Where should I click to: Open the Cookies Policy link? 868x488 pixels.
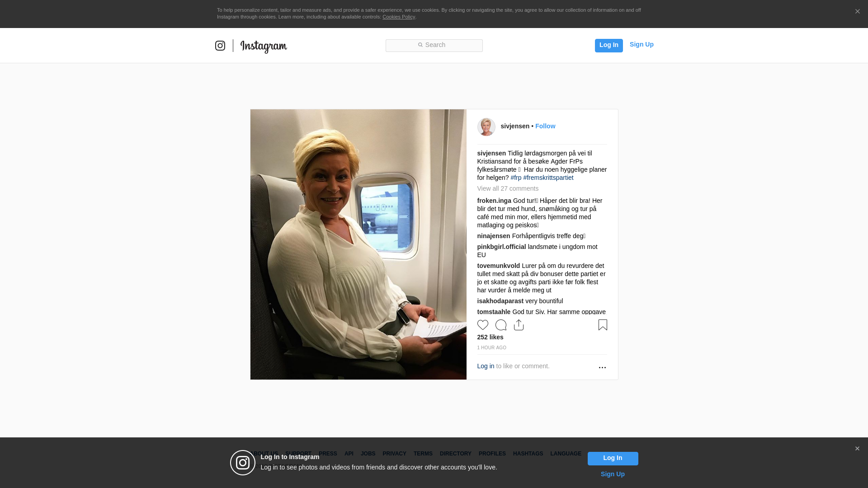399,17
